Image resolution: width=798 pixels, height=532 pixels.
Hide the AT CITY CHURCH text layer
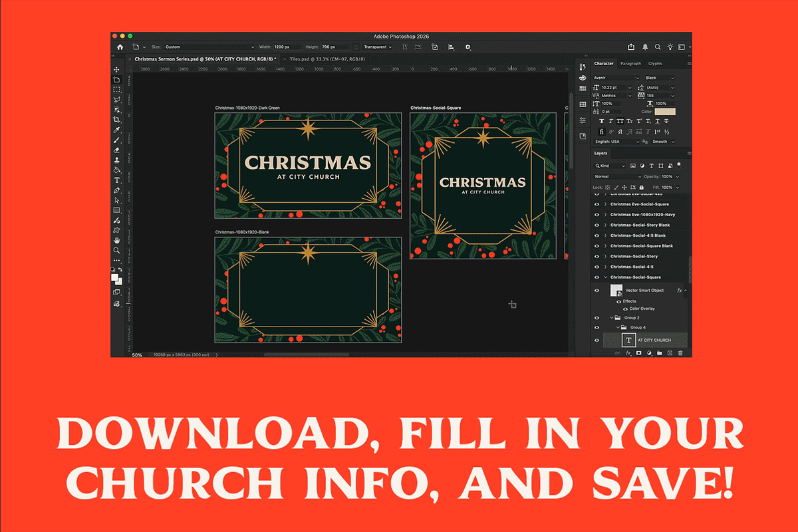[x=597, y=340]
